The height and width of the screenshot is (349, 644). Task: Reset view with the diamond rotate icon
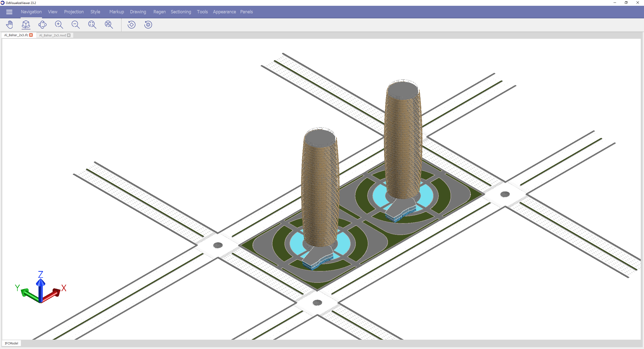(131, 25)
